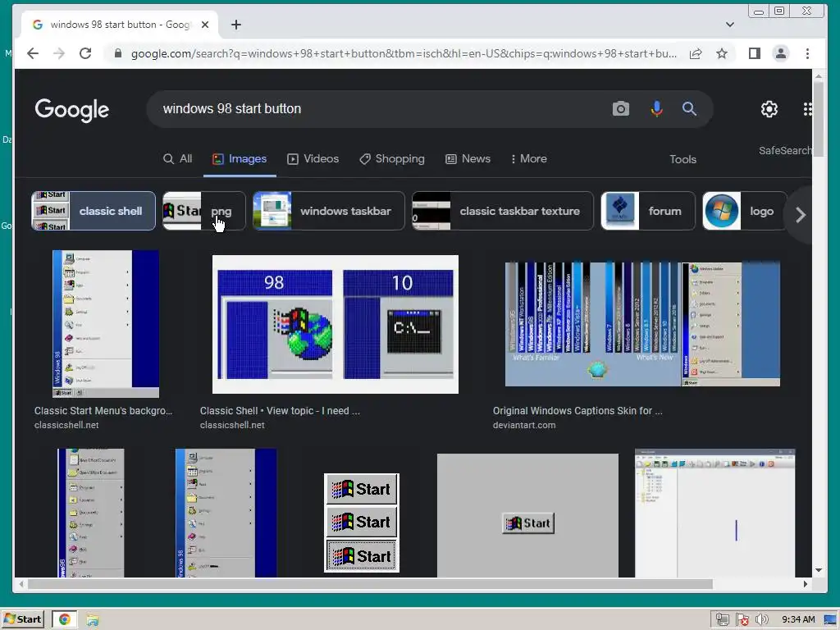Switch to the All results tab

[x=177, y=158]
